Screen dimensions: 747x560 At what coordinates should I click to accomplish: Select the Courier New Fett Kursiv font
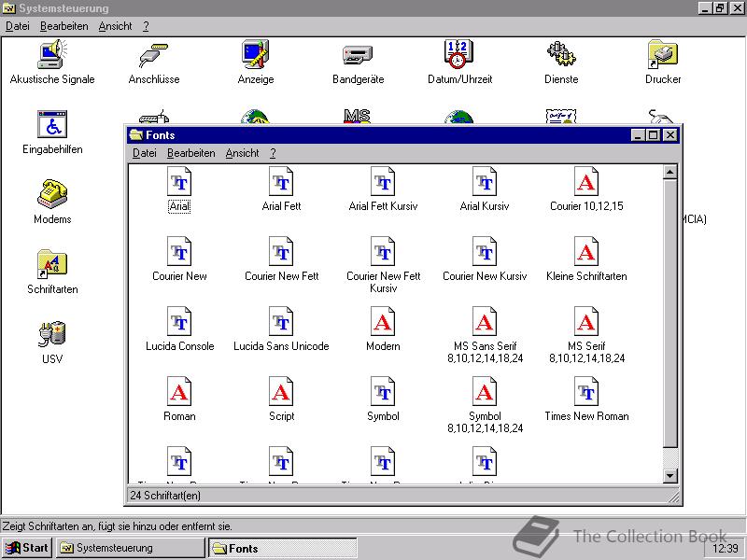pyautogui.click(x=383, y=251)
